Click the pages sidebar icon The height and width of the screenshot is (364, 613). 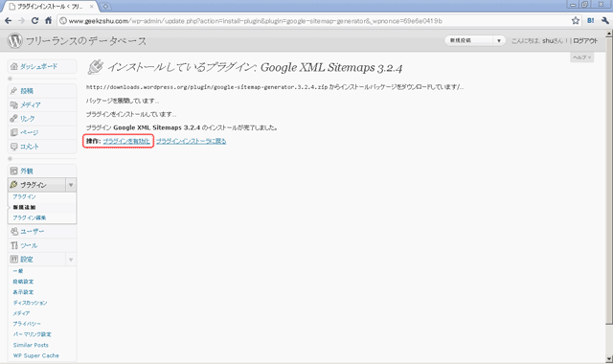[x=14, y=132]
